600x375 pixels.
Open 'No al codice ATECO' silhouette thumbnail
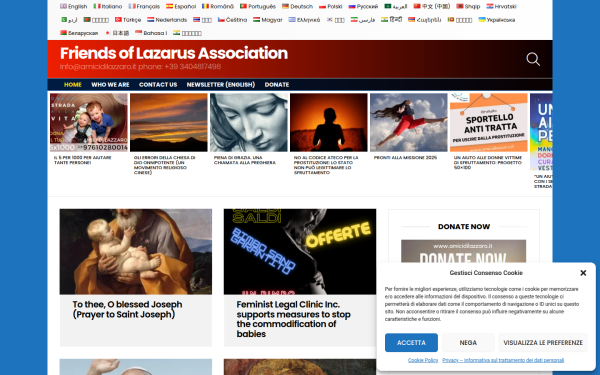(329, 122)
